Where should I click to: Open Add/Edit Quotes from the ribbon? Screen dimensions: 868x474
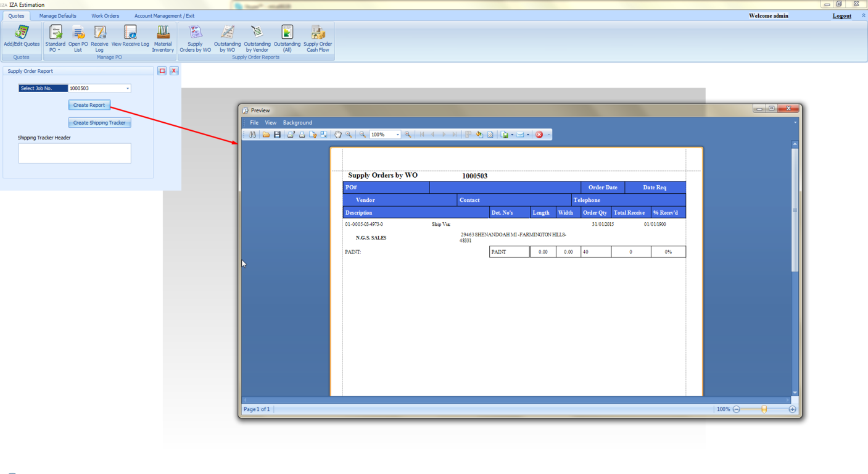click(21, 36)
